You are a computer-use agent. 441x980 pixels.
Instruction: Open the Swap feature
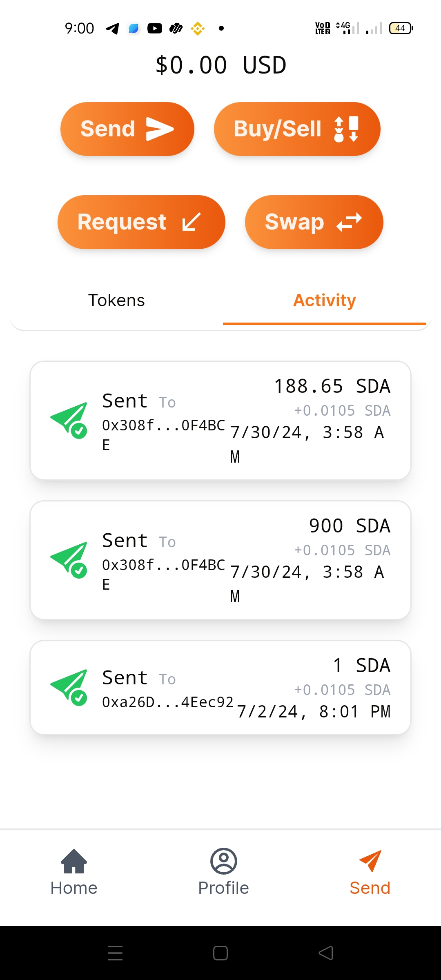tap(314, 222)
